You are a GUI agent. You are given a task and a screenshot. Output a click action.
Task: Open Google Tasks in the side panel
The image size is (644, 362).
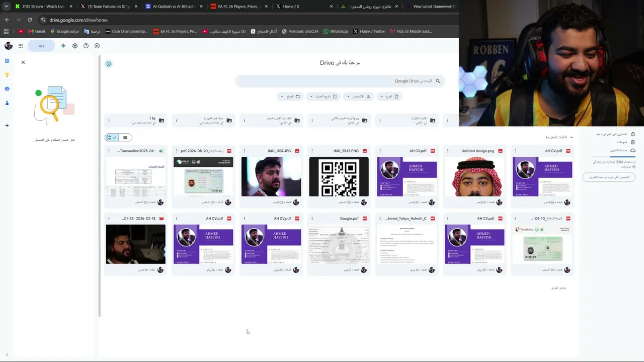[x=7, y=89]
